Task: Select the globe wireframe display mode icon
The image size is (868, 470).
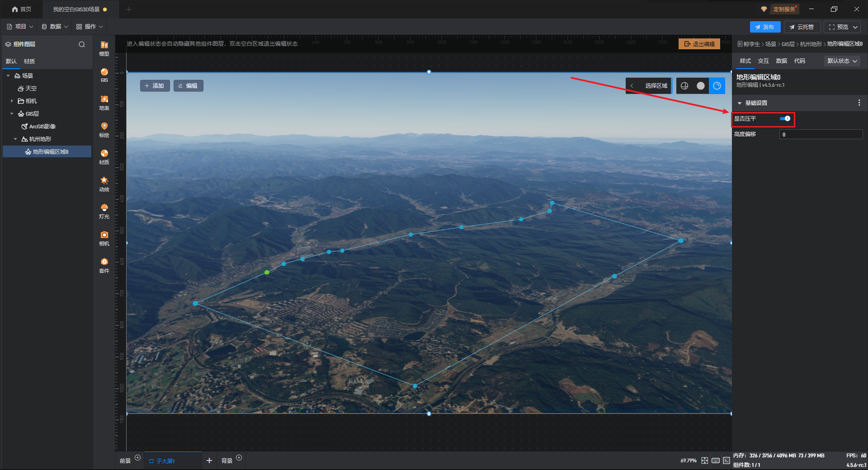Action: pos(684,86)
